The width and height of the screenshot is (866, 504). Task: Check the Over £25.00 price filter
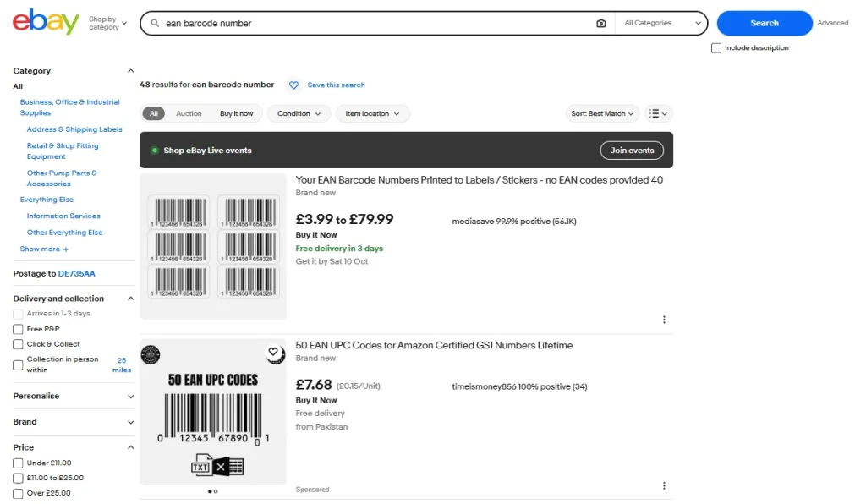[18, 494]
